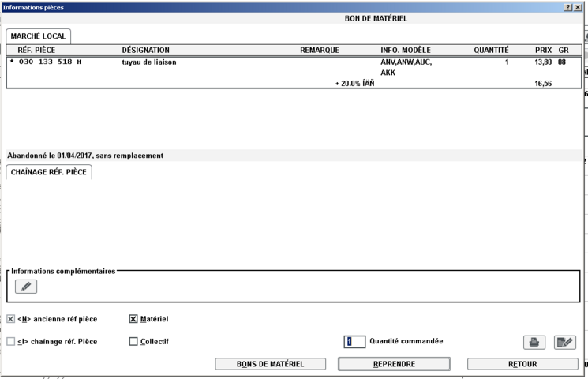This screenshot has width=588, height=379.
Task: Click the notepad edit icon button
Action: tap(565, 342)
